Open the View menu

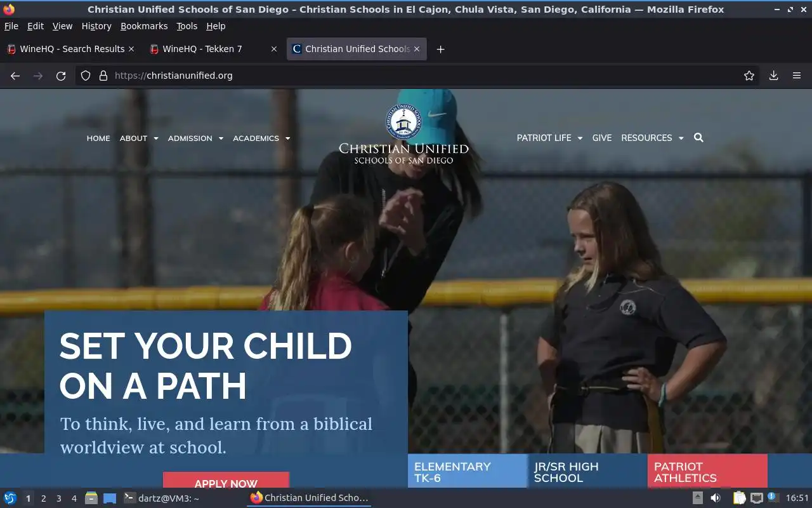click(x=62, y=26)
